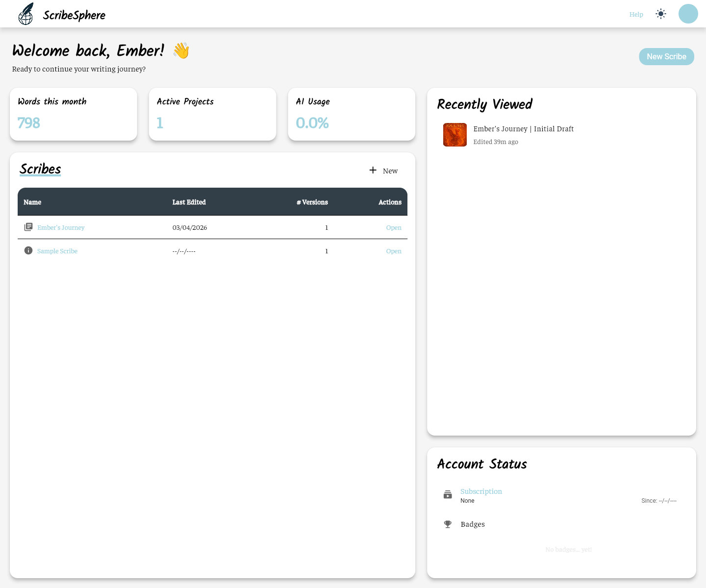Open the Help link
The height and width of the screenshot is (588, 706).
(636, 14)
